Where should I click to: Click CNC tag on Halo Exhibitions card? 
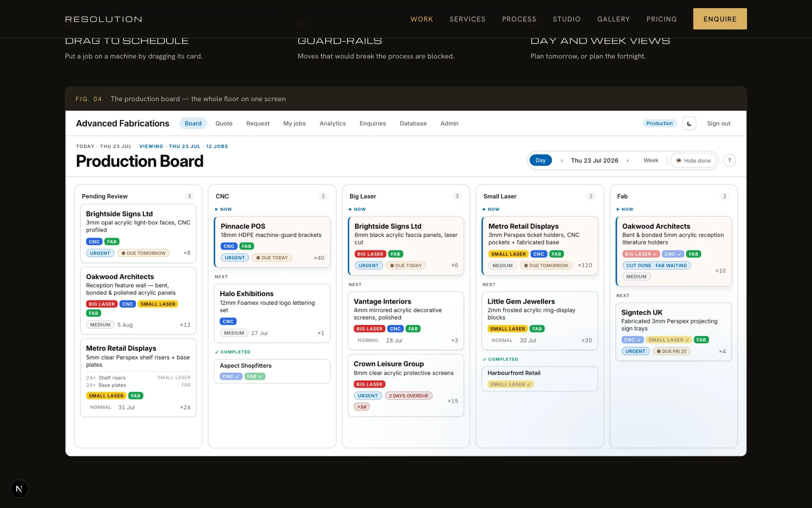pyautogui.click(x=228, y=321)
